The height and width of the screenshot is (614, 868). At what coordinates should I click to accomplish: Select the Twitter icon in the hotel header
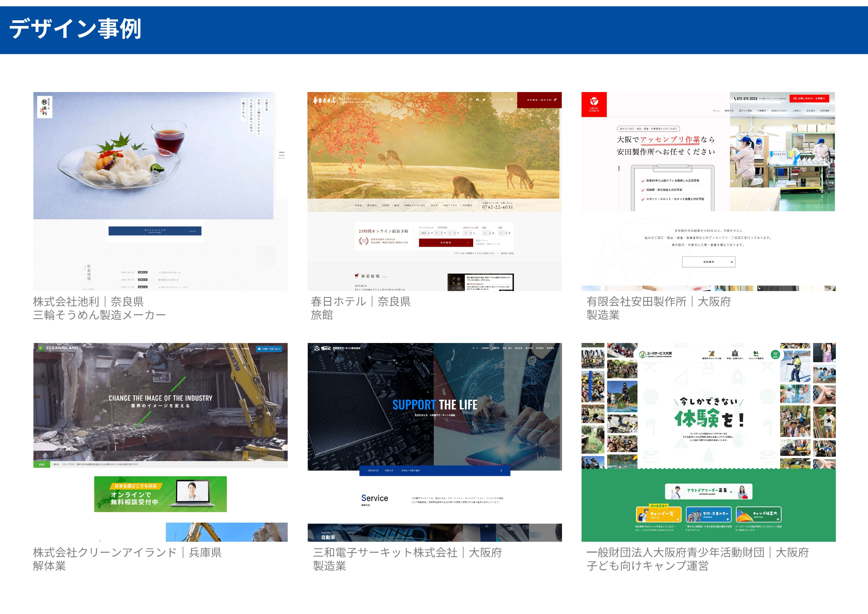(x=484, y=99)
